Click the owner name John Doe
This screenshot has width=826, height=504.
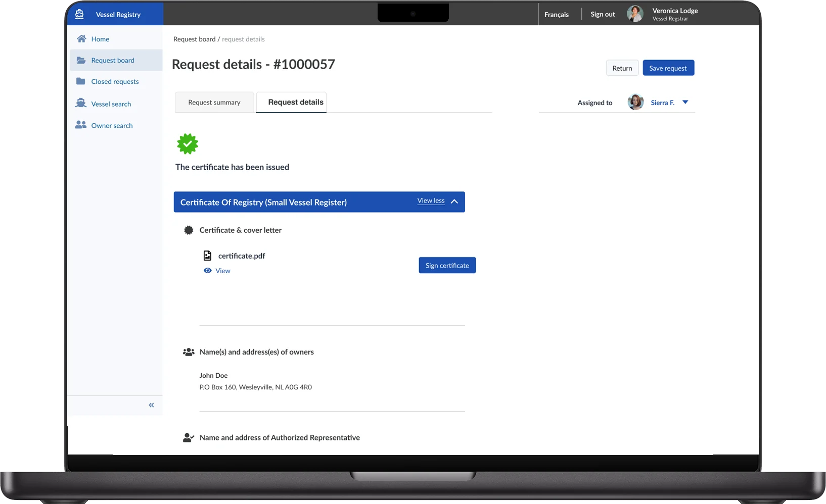(x=214, y=376)
